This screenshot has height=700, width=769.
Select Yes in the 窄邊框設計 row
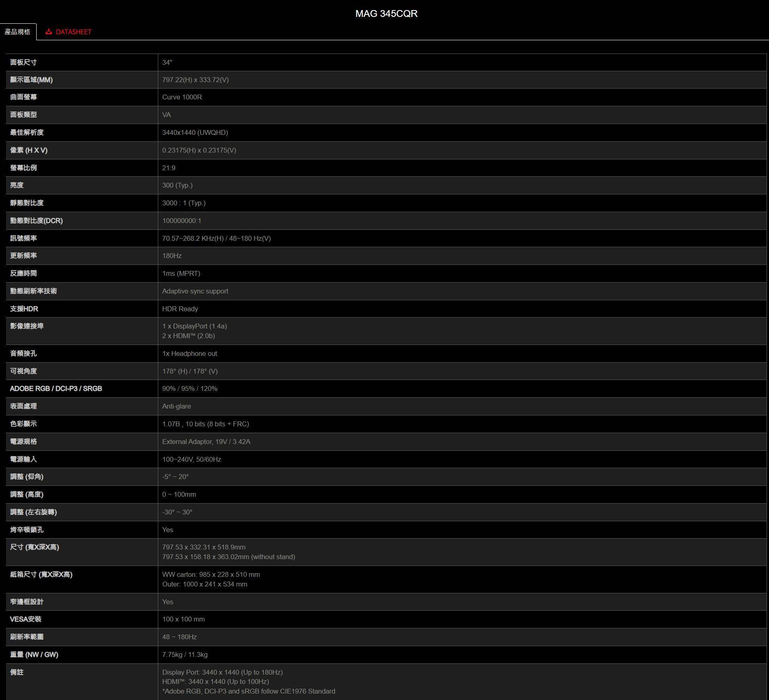[x=167, y=602]
